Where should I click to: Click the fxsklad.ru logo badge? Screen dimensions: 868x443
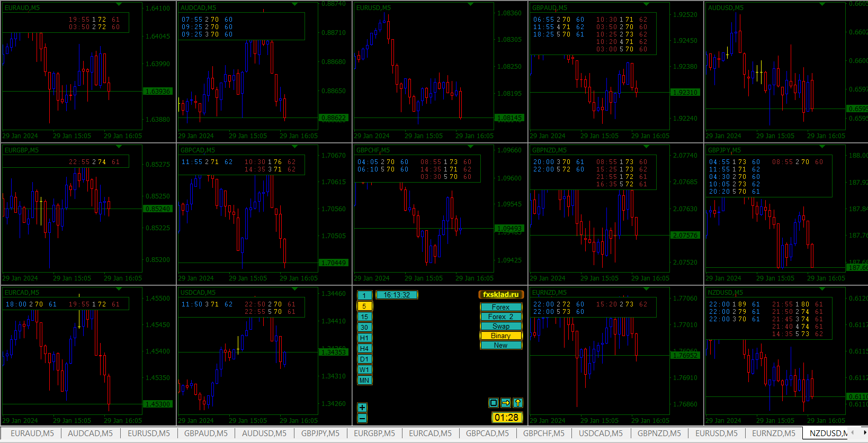[501, 294]
